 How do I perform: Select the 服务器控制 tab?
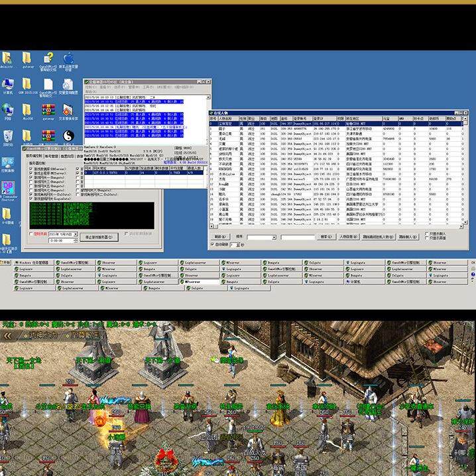tap(34, 156)
